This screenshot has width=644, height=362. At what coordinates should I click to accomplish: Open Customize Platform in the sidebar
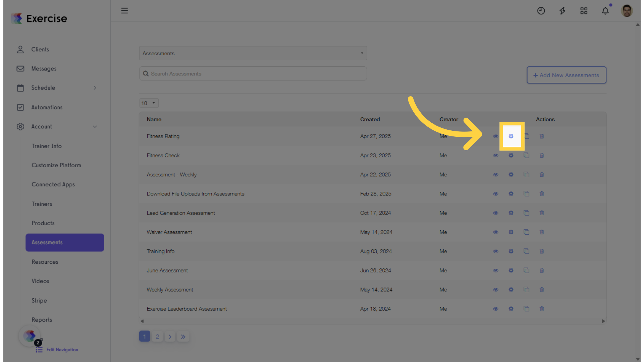coord(56,165)
